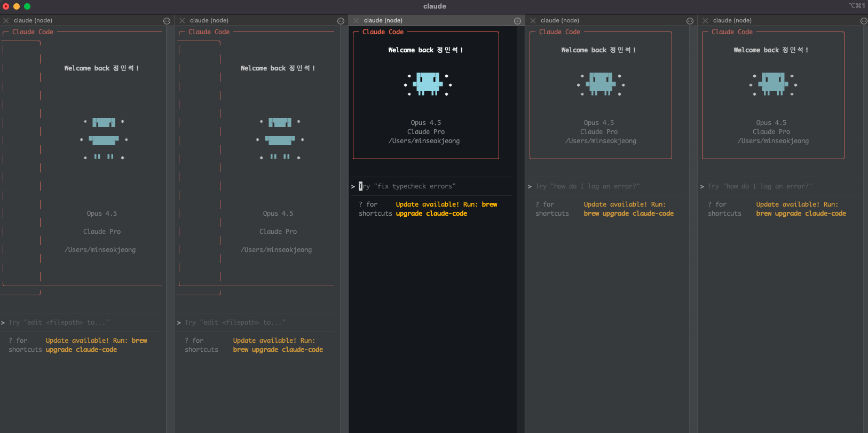Click 'Opus 4.5' model label in rightmost pane

pos(771,123)
